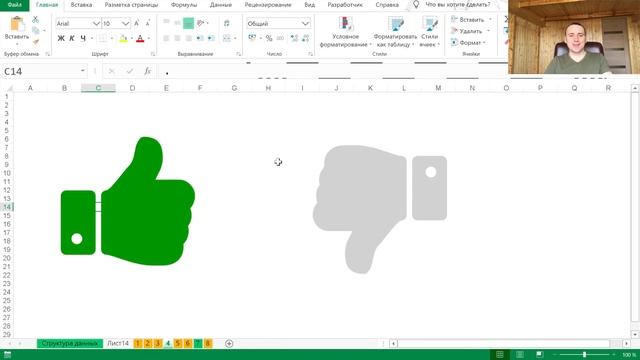Open the Структура данных sheet tab

click(x=70, y=343)
